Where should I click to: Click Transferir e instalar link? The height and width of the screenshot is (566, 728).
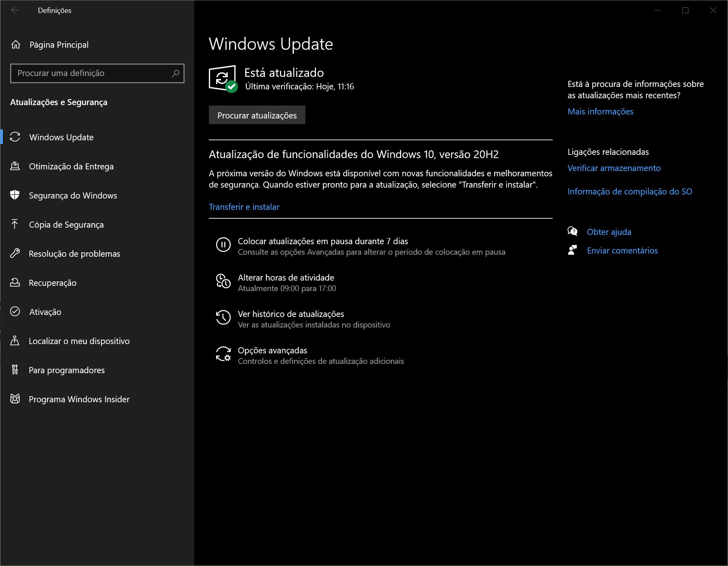(x=244, y=207)
